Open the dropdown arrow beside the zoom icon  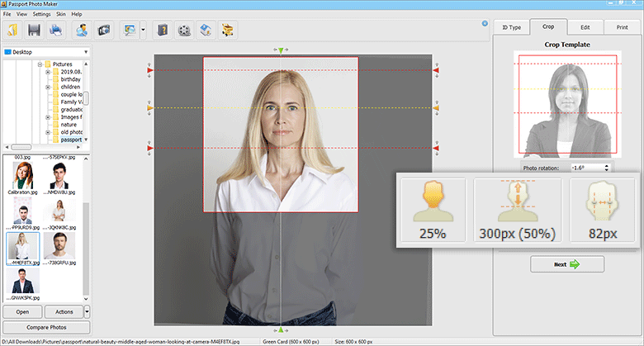[143, 30]
